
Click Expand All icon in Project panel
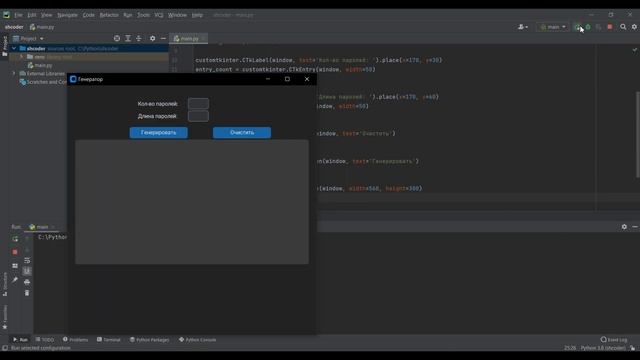pos(128,38)
